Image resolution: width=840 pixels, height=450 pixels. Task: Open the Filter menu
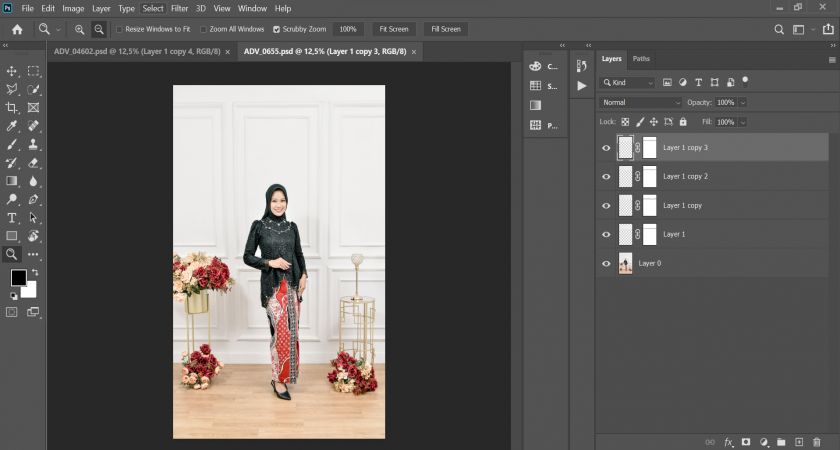pos(179,8)
